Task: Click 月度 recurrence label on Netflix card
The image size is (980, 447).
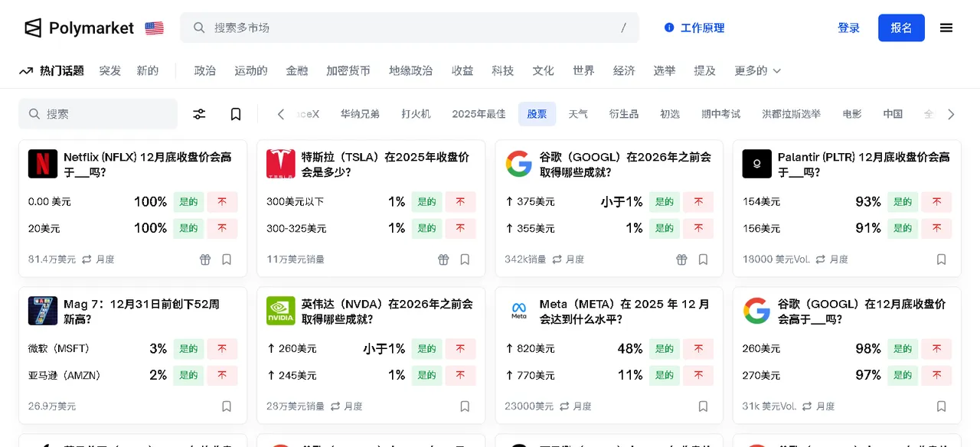Action: 105,259
